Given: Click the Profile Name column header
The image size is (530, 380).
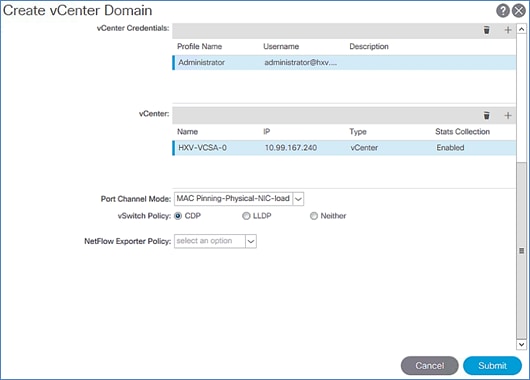Looking at the screenshot, I should [x=199, y=47].
